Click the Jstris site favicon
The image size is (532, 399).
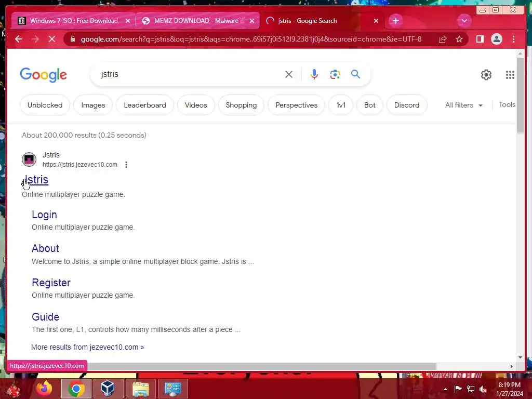click(29, 159)
